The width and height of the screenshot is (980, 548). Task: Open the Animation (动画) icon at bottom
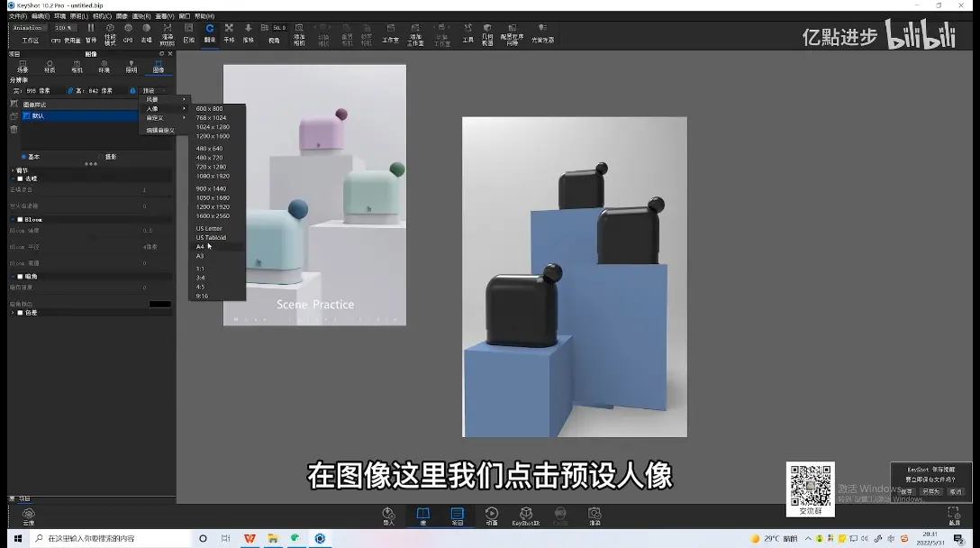coord(492,516)
